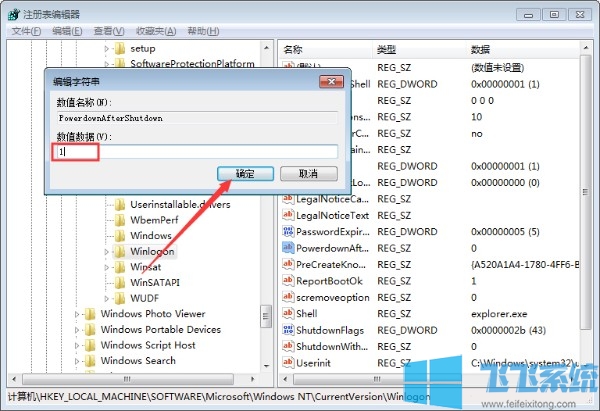Select Windows Search folder icon

pyautogui.click(x=90, y=361)
